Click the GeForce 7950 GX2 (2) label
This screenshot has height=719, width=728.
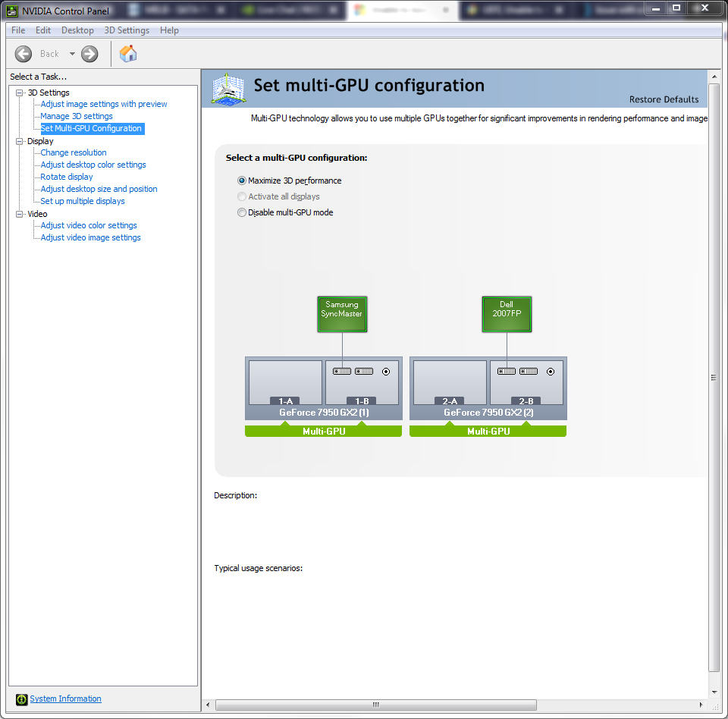[x=488, y=413]
